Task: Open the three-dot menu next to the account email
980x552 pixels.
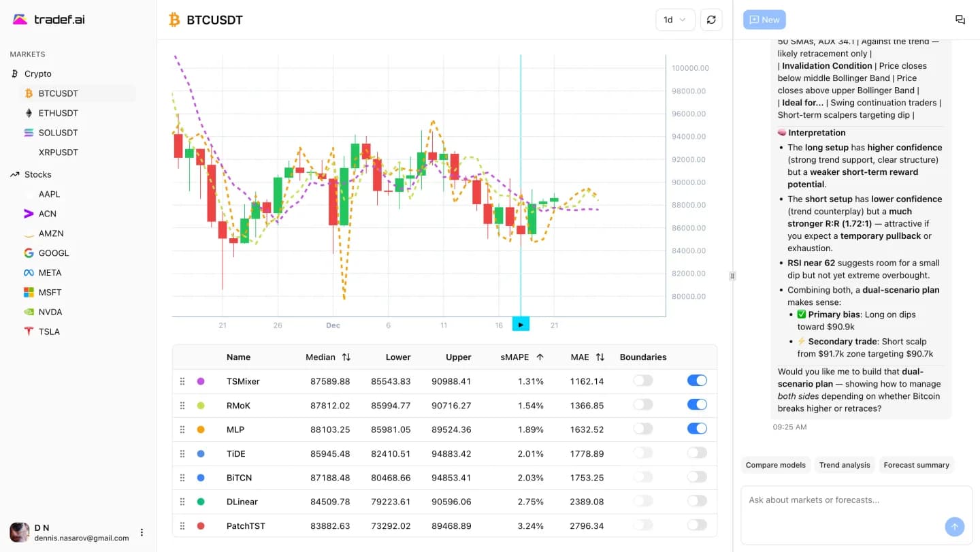Action: (x=142, y=532)
